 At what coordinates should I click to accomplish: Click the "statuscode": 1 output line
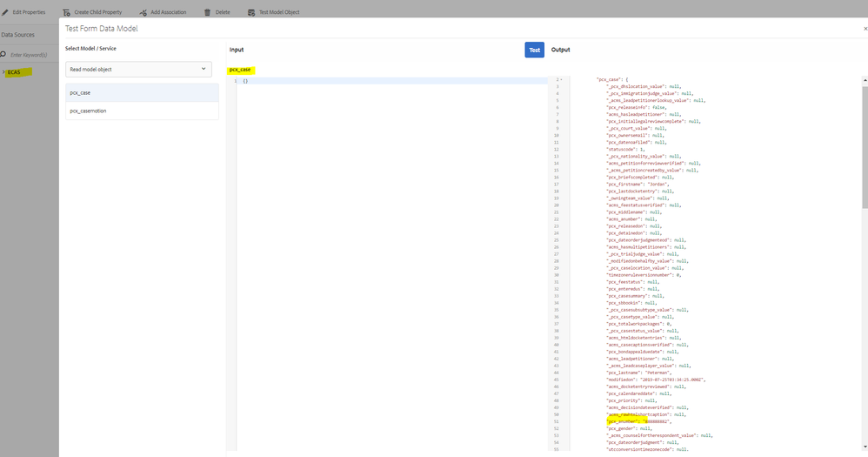pos(626,150)
